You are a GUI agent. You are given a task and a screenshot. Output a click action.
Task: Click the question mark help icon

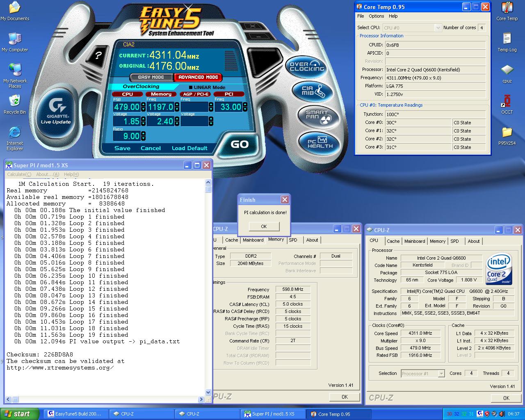tap(98, 55)
